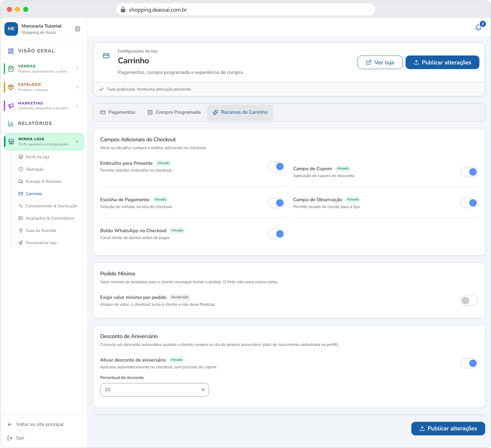Click the Ver loja button

pos(380,62)
